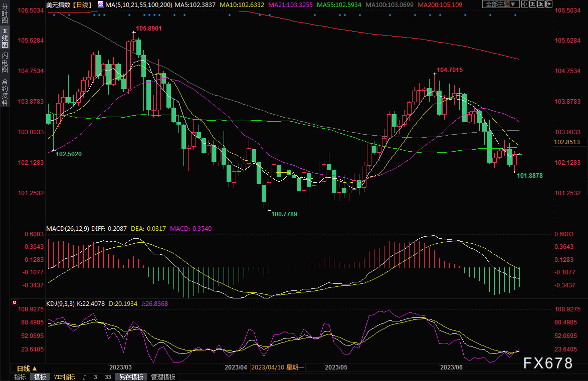Click the 【日线】 period label in the chart title

[82, 5]
